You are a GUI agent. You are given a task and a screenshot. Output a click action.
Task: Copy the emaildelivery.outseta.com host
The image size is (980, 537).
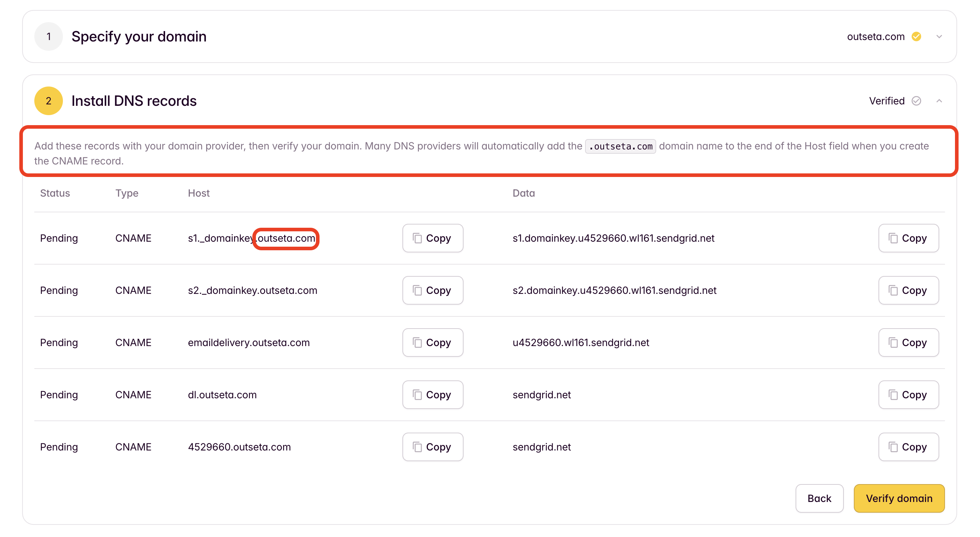pos(432,342)
